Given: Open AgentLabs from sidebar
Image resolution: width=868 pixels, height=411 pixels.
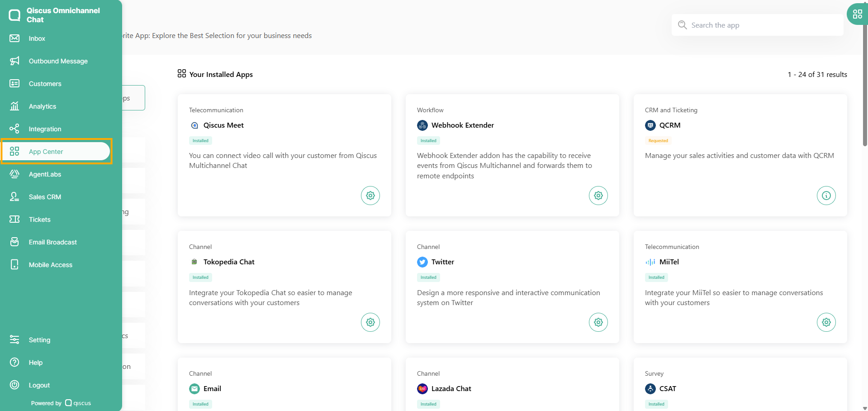Looking at the screenshot, I should [45, 174].
